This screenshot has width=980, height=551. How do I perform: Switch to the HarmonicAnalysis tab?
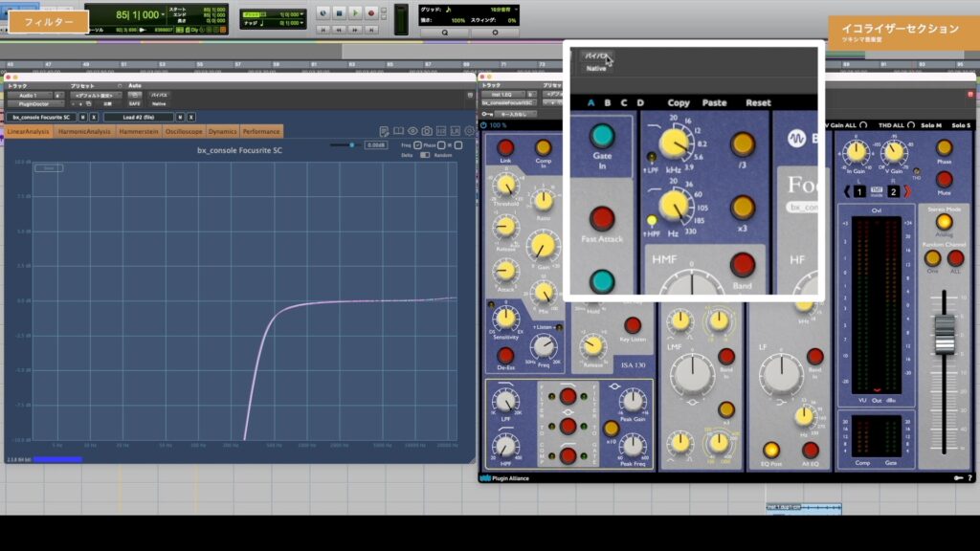84,131
